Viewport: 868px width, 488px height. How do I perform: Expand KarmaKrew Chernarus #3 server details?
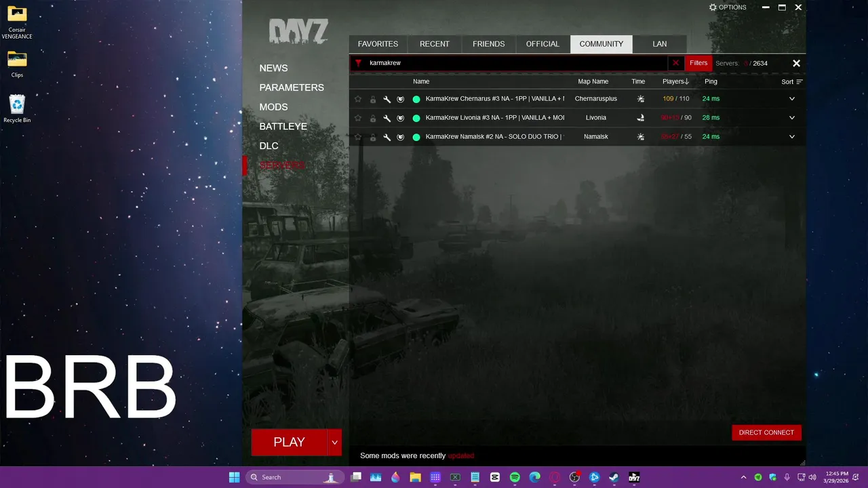pyautogui.click(x=792, y=99)
